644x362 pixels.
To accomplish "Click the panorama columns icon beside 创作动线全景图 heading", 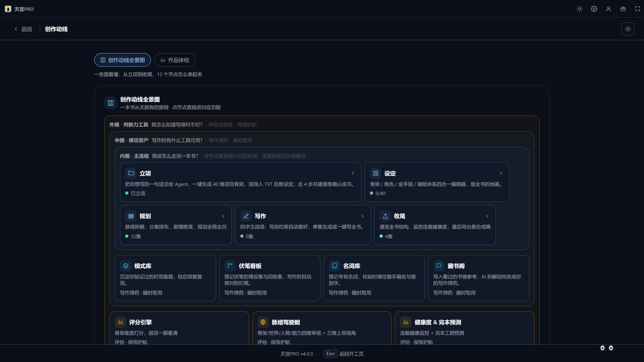I will 110,103.
